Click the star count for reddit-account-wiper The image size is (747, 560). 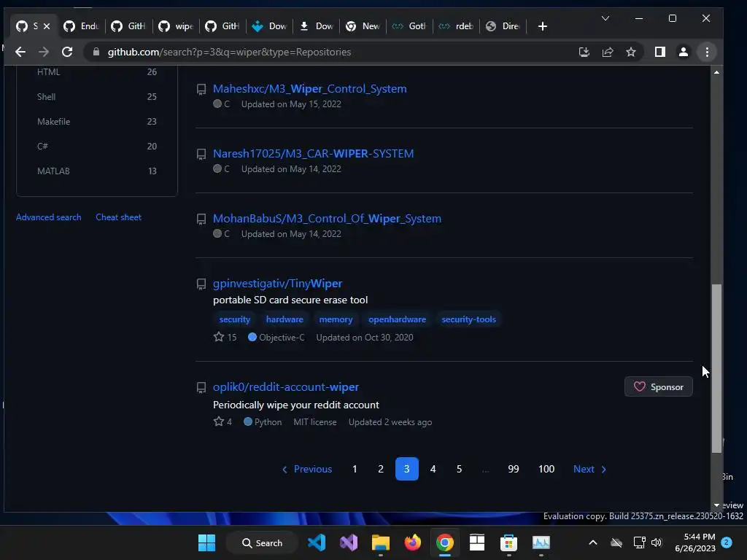click(x=222, y=422)
